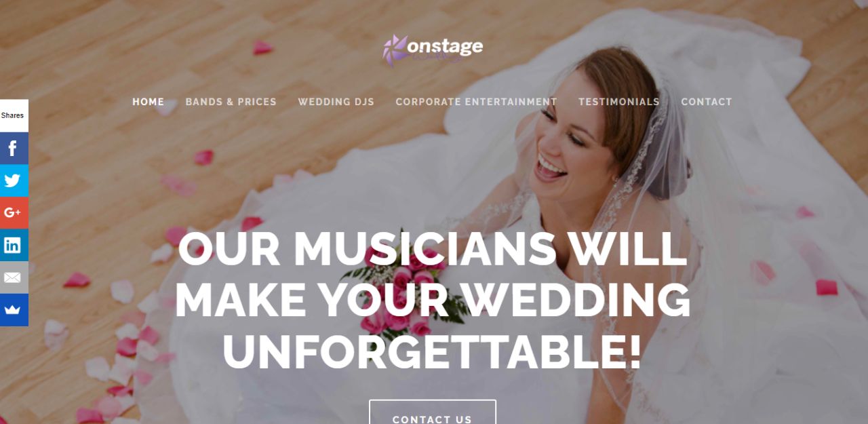
Task: Click the Shares count label
Action: click(x=14, y=115)
